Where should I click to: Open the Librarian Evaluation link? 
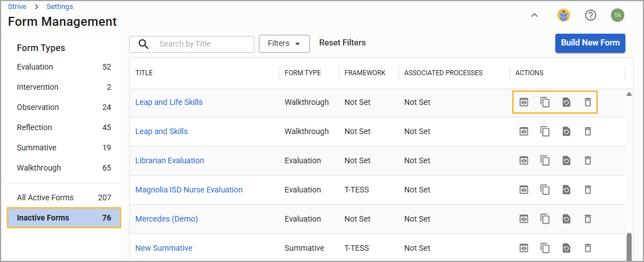[x=170, y=160]
